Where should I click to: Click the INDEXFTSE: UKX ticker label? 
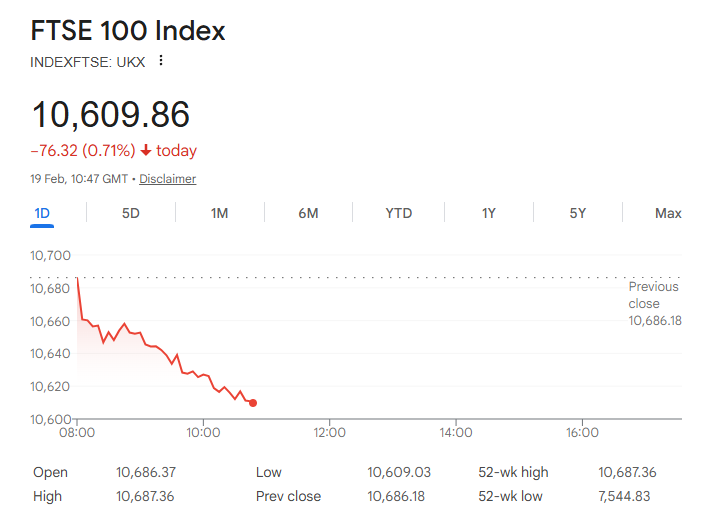(88, 62)
